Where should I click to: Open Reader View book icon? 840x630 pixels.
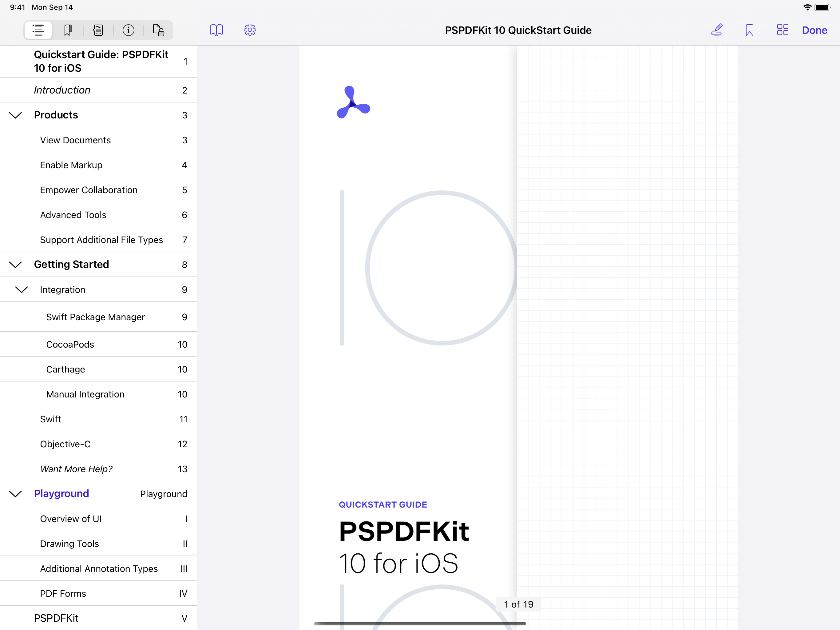pos(216,30)
